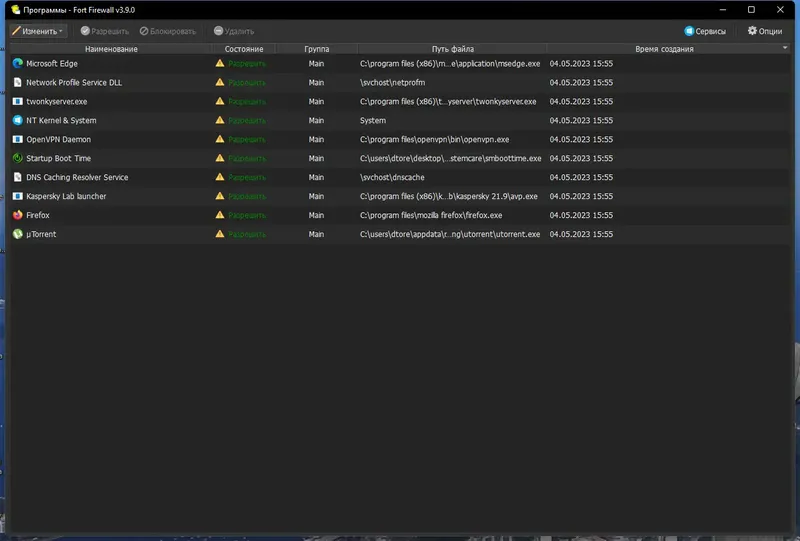Click the OpenVPN Daemon program icon
This screenshot has width=800, height=541.
click(x=18, y=139)
